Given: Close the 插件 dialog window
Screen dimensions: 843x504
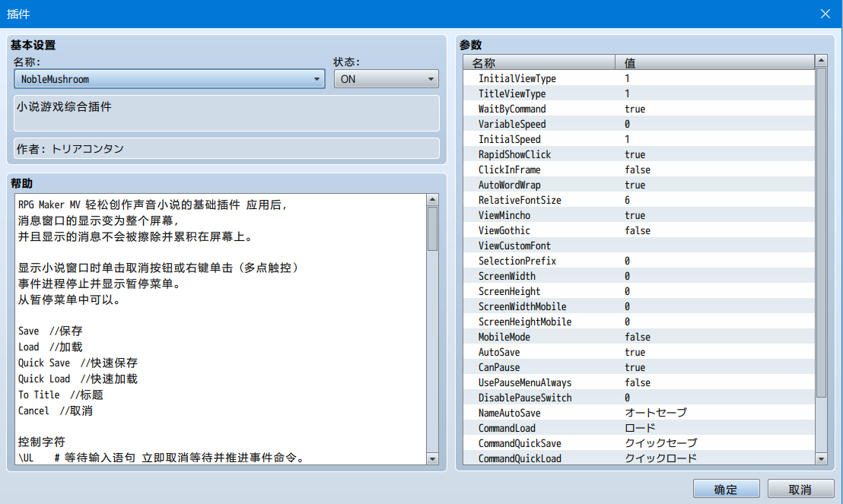Looking at the screenshot, I should (826, 14).
